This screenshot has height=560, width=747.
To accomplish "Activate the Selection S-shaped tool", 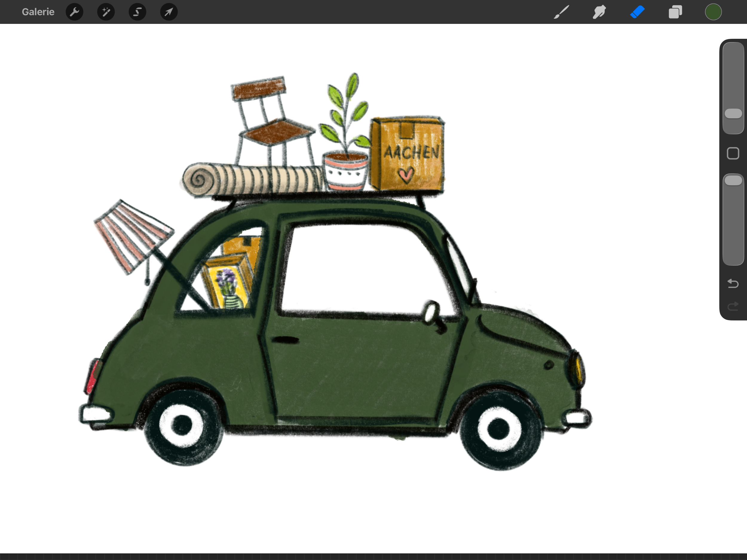I will [137, 12].
